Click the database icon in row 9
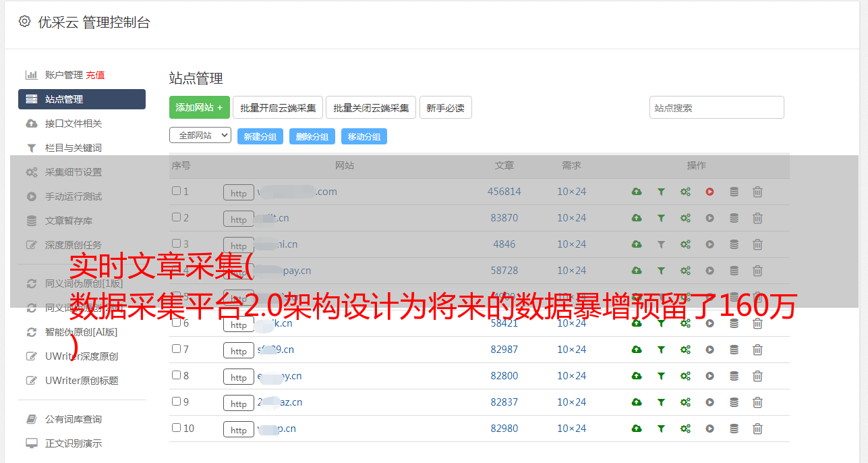 pos(734,402)
